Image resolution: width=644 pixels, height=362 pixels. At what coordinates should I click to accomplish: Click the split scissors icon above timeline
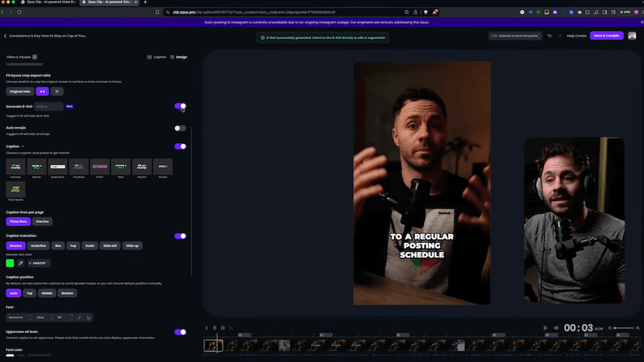click(x=206, y=328)
